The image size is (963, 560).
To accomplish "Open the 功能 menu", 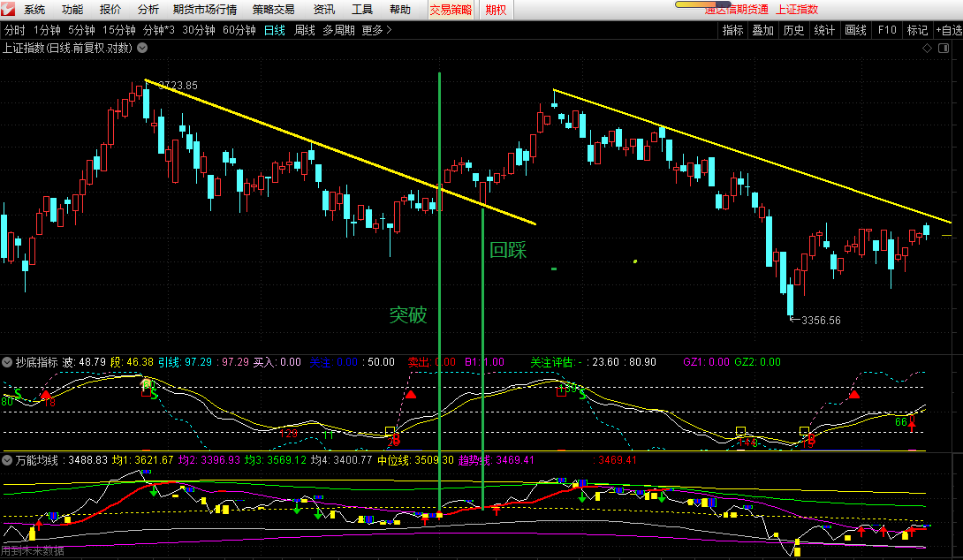I will [x=72, y=10].
